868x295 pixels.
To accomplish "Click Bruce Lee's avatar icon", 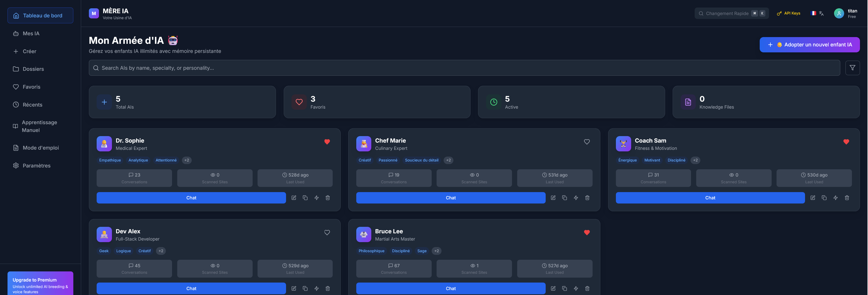I will click(x=364, y=235).
